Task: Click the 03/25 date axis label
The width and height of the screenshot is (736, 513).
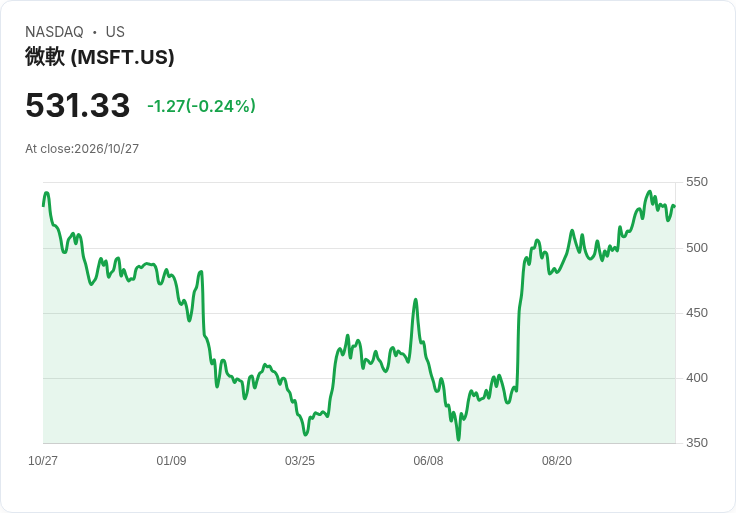Action: pyautogui.click(x=300, y=461)
